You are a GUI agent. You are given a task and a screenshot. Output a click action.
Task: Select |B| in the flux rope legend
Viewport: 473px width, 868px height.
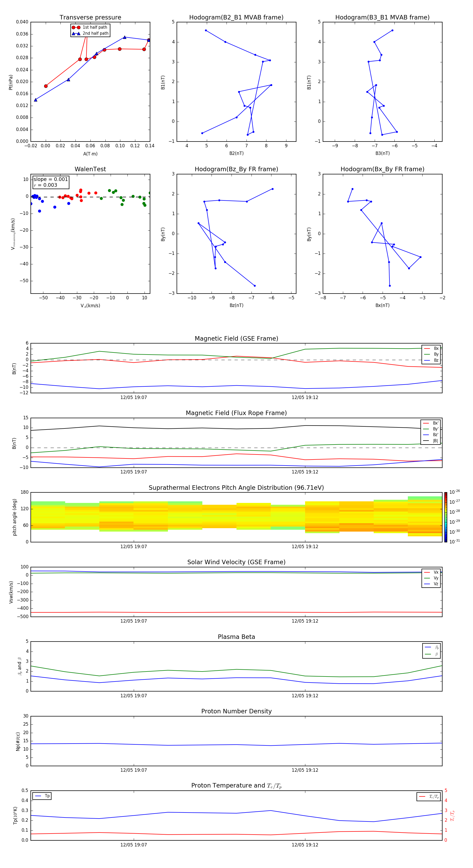point(431,441)
